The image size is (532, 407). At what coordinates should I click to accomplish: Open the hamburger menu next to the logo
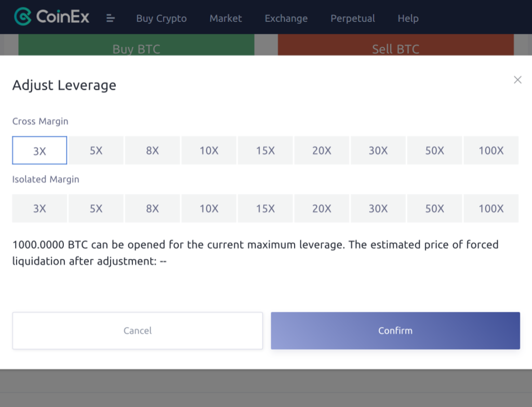coord(111,18)
